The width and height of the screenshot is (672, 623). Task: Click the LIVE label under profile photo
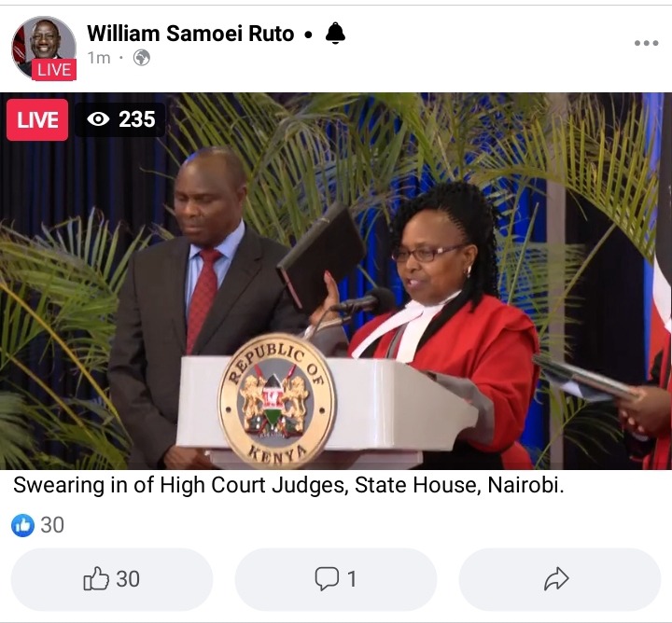tap(54, 69)
